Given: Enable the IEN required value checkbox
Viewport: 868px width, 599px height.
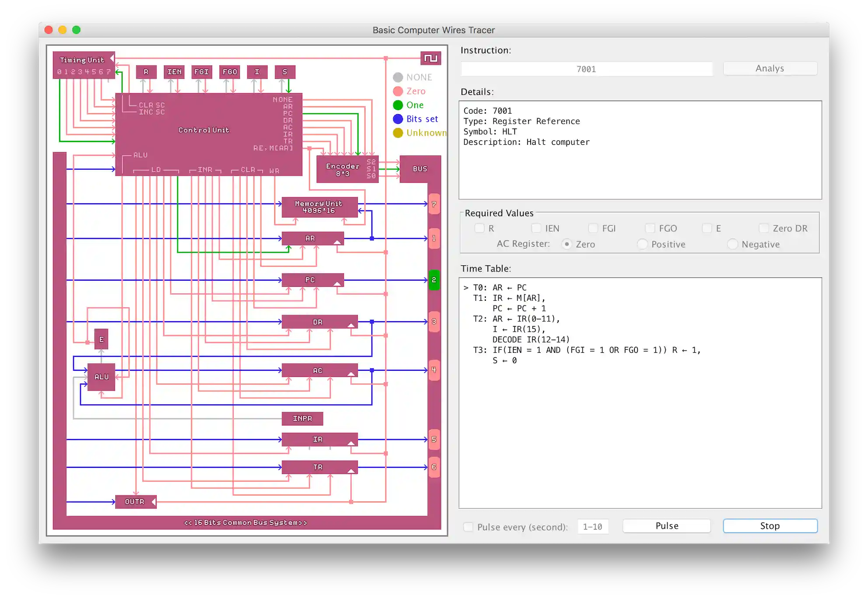Looking at the screenshot, I should pos(536,228).
